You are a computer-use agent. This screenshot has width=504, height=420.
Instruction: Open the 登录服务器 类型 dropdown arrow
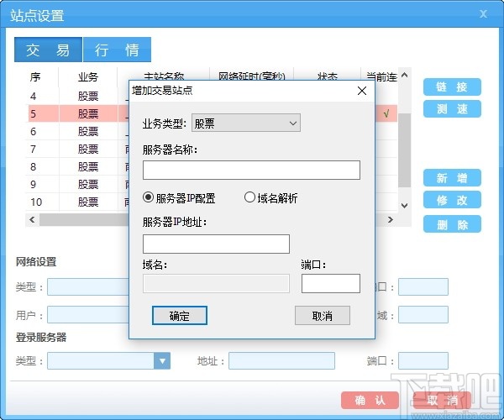162,360
